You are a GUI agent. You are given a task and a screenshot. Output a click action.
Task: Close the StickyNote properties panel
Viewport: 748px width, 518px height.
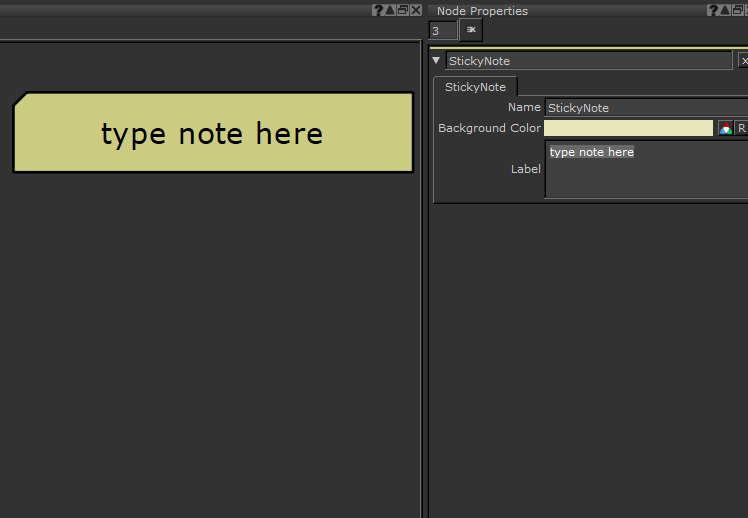[x=743, y=61]
